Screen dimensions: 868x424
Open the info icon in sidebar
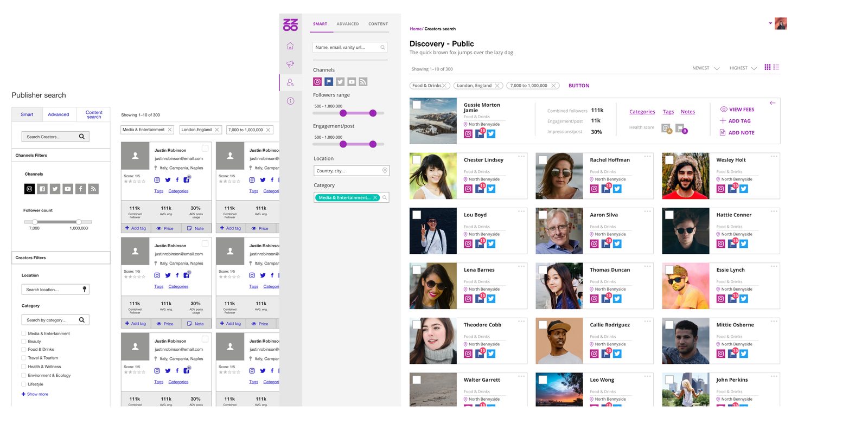(290, 101)
